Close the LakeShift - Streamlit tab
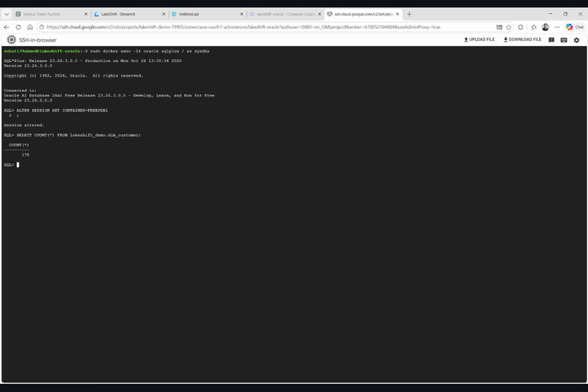 pos(164,15)
